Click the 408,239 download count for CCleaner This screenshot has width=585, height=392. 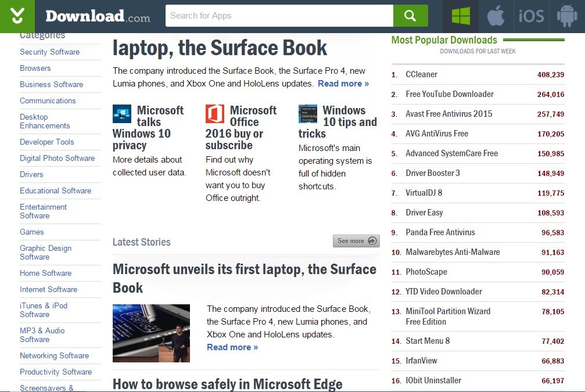tap(551, 74)
